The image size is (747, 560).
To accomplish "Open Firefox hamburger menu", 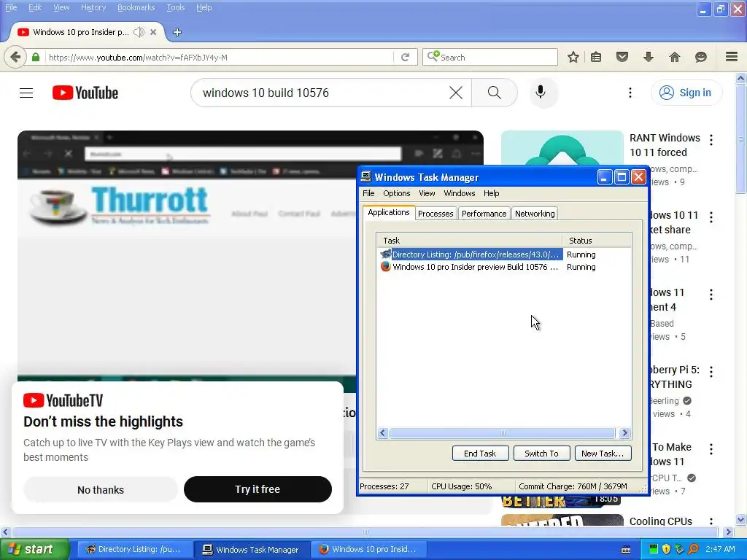I will click(x=732, y=57).
